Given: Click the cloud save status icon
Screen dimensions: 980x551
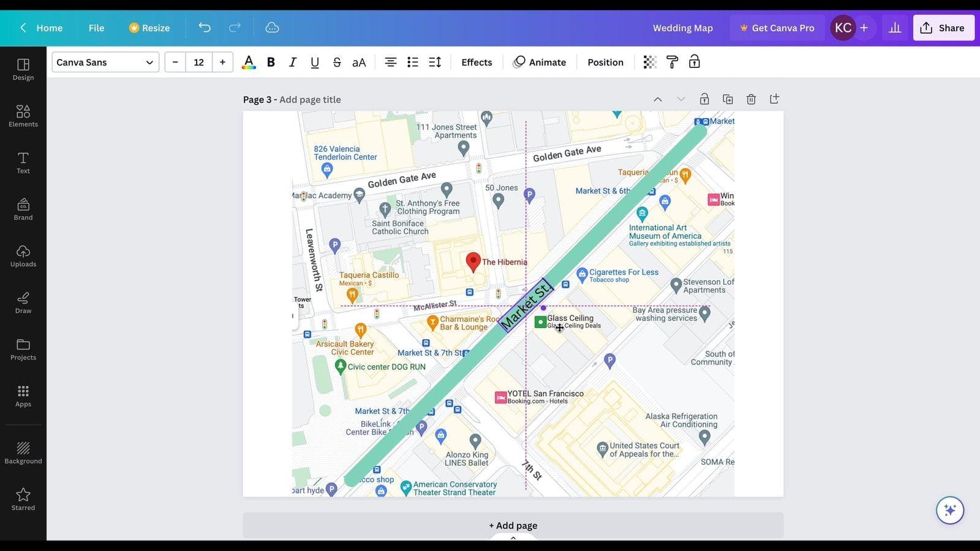Looking at the screenshot, I should click(x=272, y=28).
